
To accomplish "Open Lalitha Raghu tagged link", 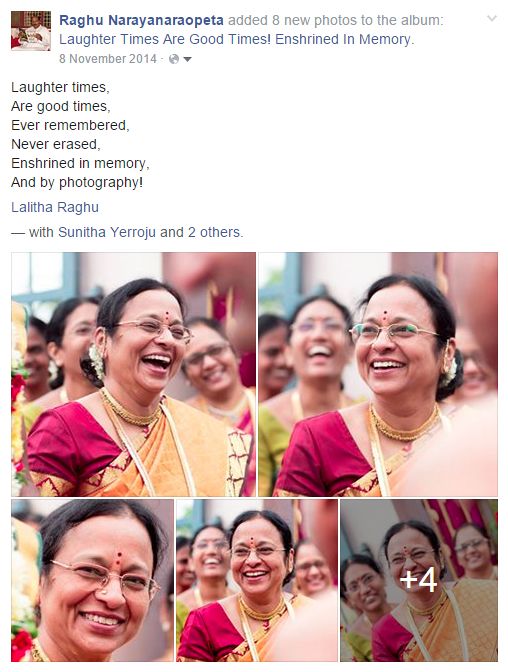I will coord(55,207).
